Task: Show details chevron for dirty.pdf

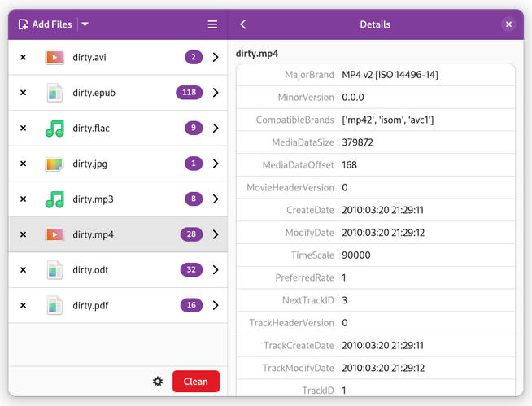Action: coord(216,306)
